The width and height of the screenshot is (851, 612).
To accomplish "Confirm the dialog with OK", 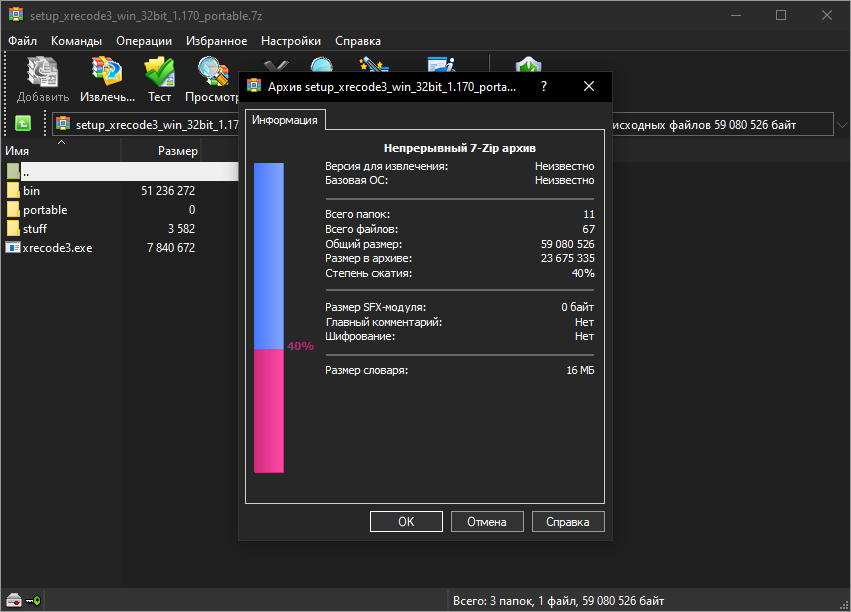I will tap(406, 521).
